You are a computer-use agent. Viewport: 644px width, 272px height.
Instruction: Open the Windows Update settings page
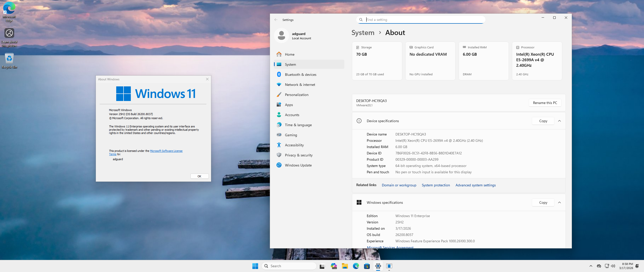tap(298, 165)
